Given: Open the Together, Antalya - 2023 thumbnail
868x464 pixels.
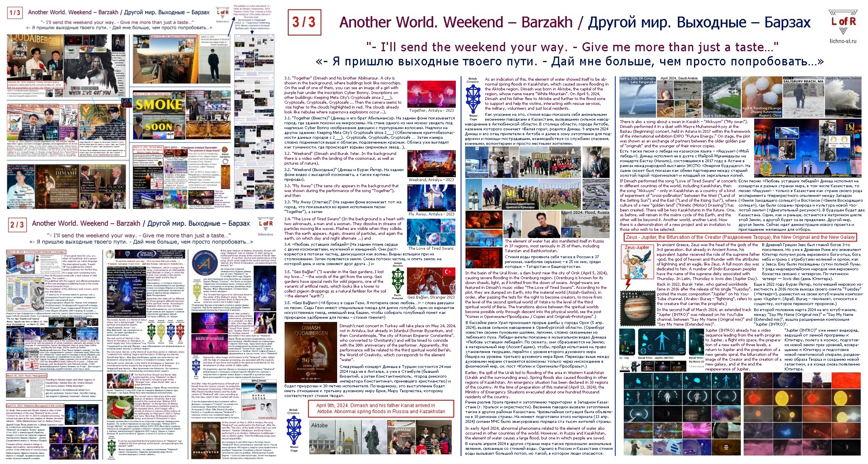Looking at the screenshot, I should coord(431,94).
